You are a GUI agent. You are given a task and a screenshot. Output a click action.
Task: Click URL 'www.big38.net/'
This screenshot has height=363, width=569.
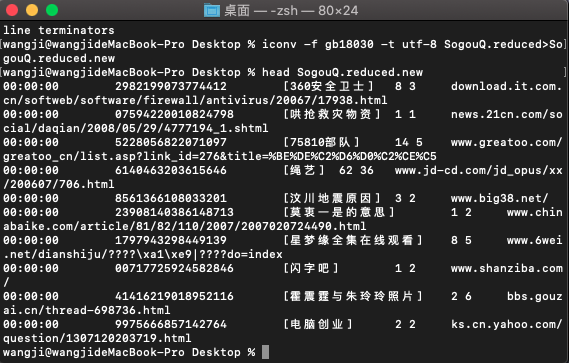point(500,198)
